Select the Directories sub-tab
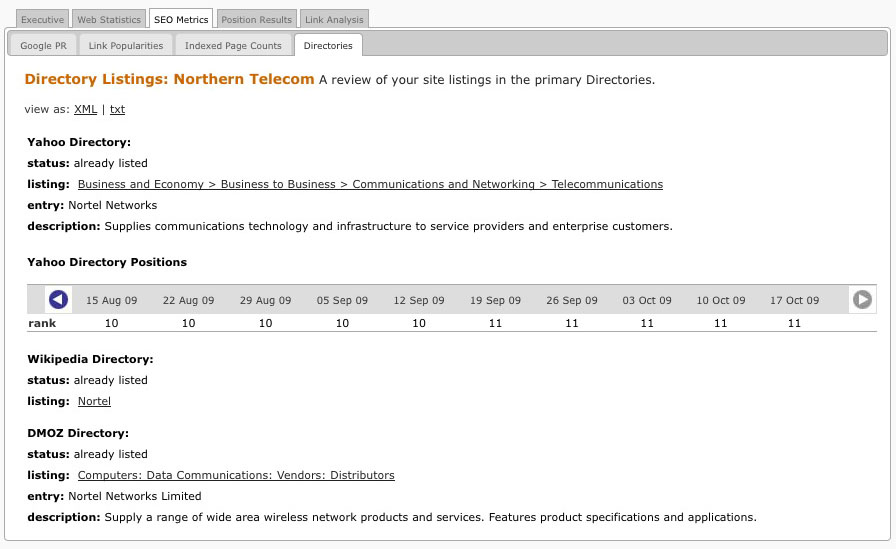Screen dimensions: 896x549 [328, 45]
